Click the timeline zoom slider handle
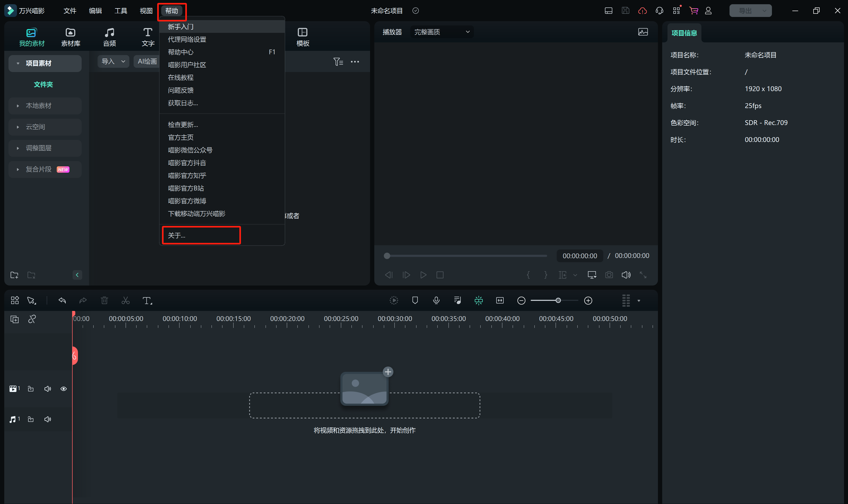 558,301
